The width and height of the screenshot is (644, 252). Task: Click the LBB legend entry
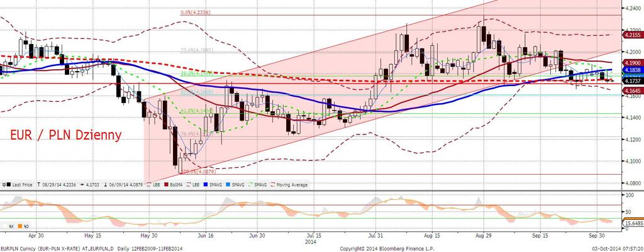[x=192, y=185]
